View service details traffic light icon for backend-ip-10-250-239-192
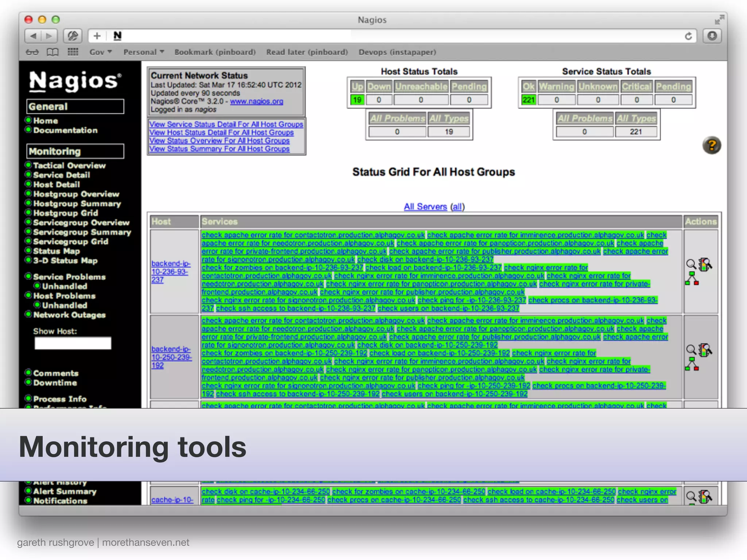 (705, 350)
